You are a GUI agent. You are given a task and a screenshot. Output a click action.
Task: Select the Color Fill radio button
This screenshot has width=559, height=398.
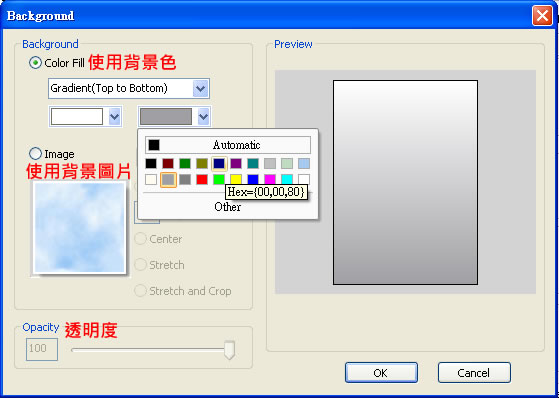point(35,63)
